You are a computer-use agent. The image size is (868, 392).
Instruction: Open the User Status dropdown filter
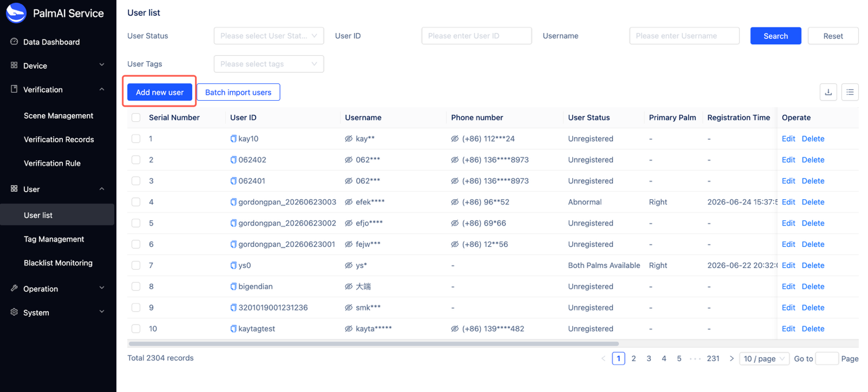pyautogui.click(x=268, y=36)
